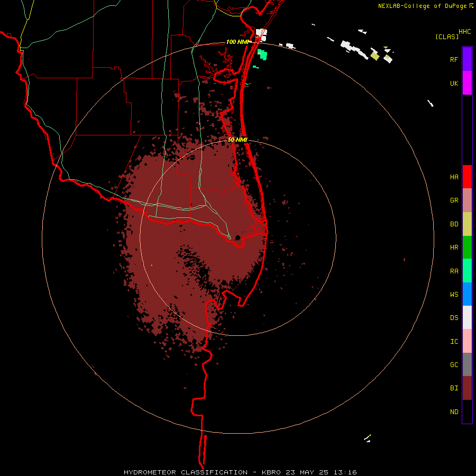476x476 pixels.
Task: Click the 'HYDROMETEOR CLASSIFICATION' caption text
Action: tap(186, 472)
